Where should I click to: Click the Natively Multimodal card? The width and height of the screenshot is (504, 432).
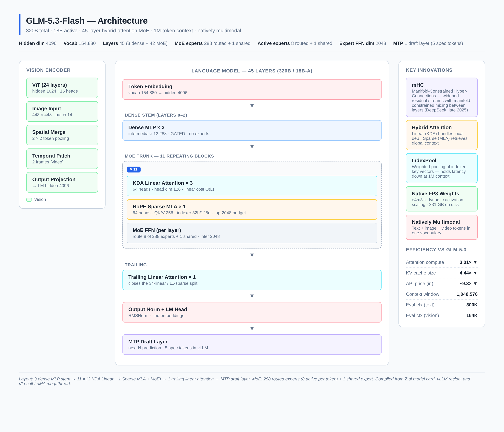441,227
